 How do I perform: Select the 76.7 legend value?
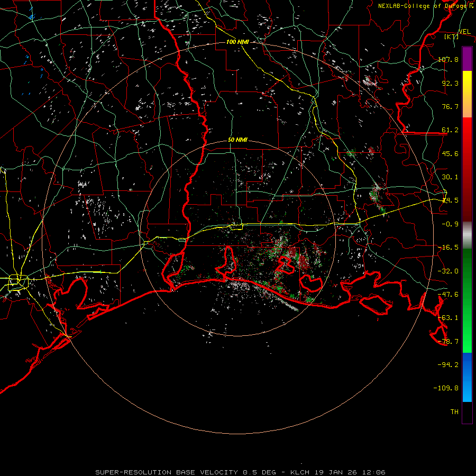pyautogui.click(x=450, y=106)
